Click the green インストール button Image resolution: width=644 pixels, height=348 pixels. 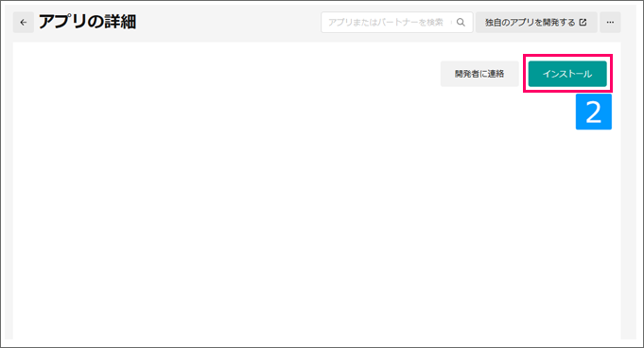[567, 74]
